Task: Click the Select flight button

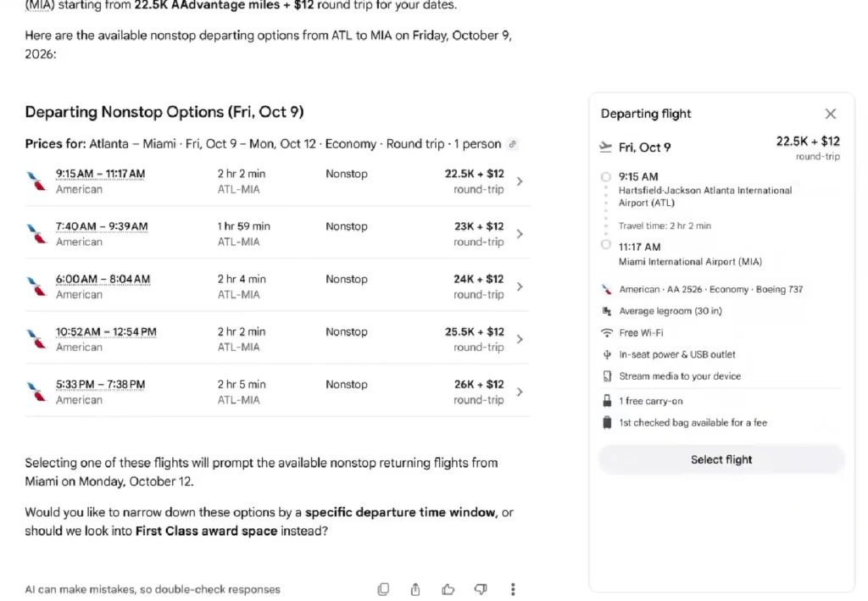Action: pos(721,460)
